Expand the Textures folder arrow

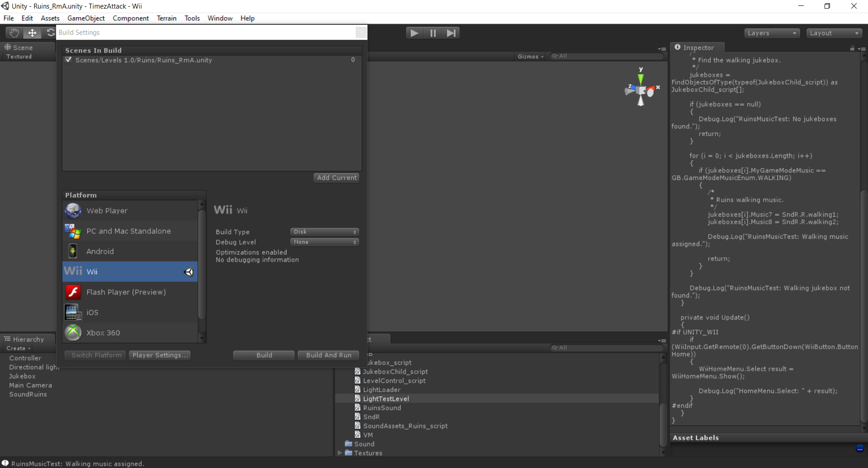tap(340, 453)
